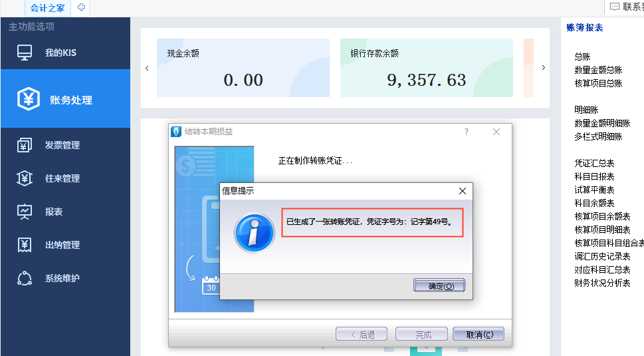
Task: Open 财务状况分析表 report
Action: (x=602, y=283)
